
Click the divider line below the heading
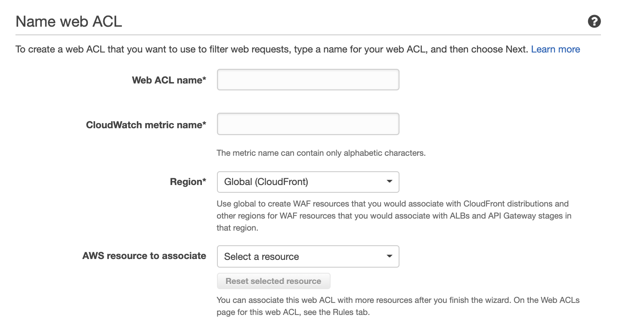(308, 35)
